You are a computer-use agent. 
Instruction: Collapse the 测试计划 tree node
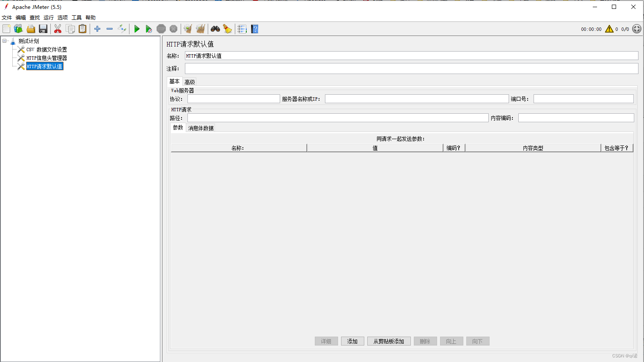[x=5, y=41]
